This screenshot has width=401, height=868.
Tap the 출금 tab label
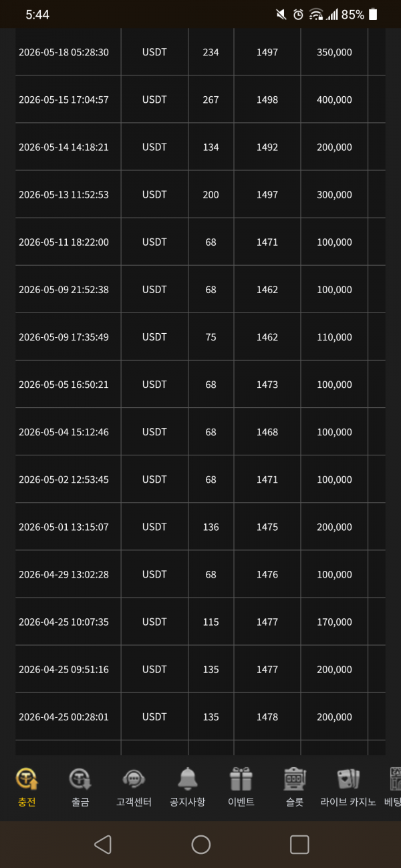coord(80,802)
